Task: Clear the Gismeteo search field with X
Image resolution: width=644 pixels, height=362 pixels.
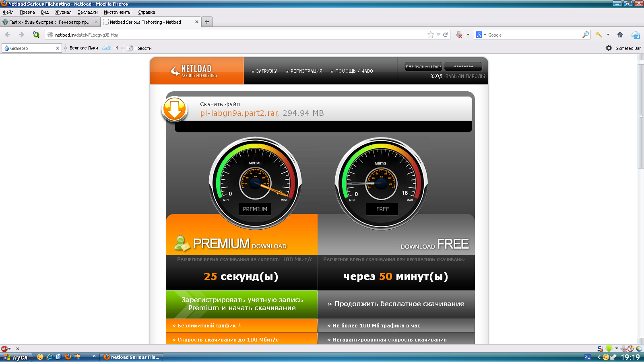Action: click(58, 48)
